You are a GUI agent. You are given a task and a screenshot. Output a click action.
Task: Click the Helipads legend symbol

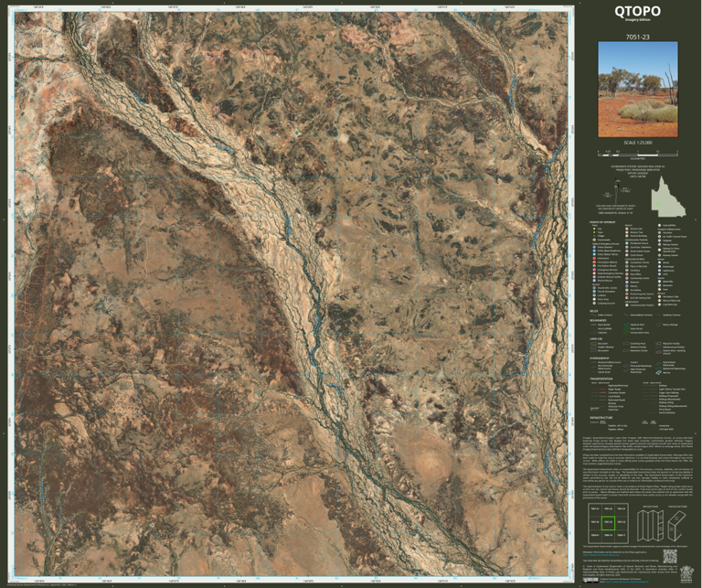[659, 241]
